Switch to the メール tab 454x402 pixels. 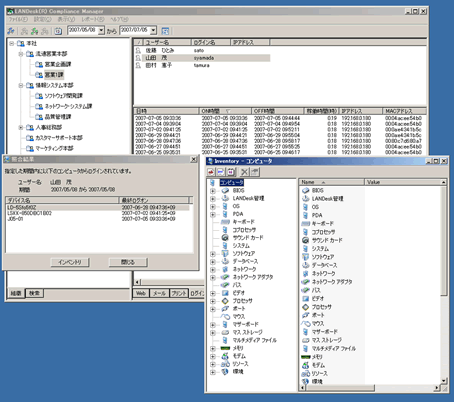point(159,293)
